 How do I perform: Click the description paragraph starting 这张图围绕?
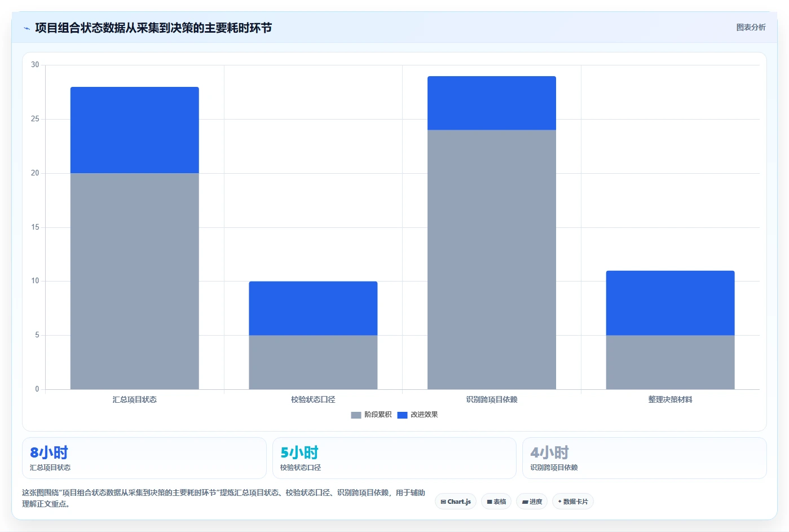coord(224,498)
